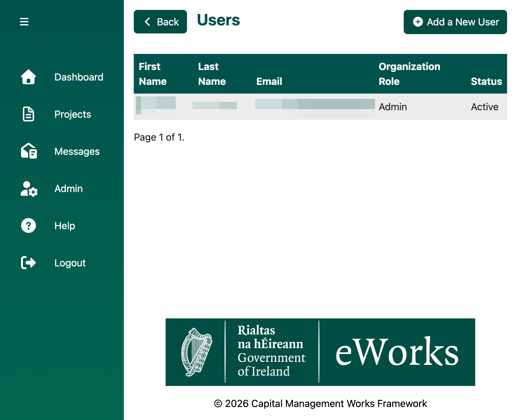Click the Messages mailbox icon
The image size is (517, 420).
coord(29,151)
